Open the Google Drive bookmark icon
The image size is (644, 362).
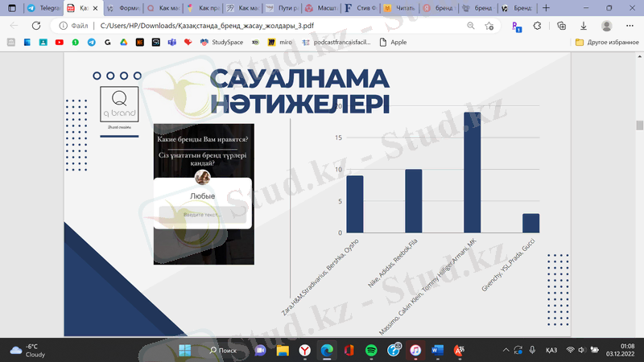point(124,43)
